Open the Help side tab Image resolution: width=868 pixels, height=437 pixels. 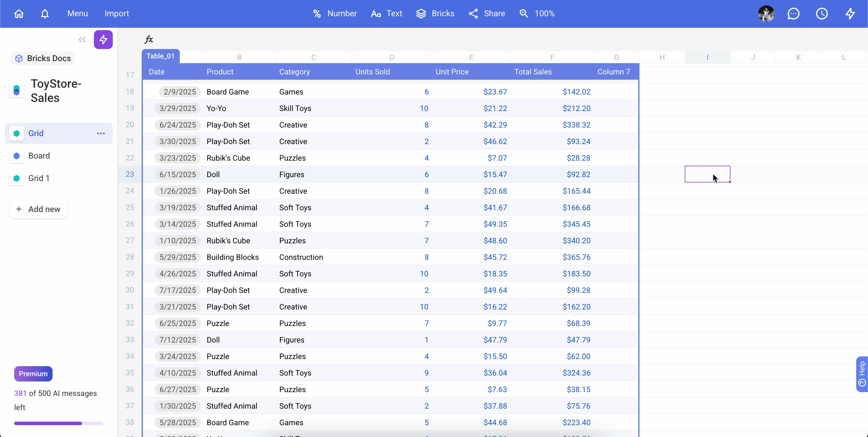click(862, 374)
